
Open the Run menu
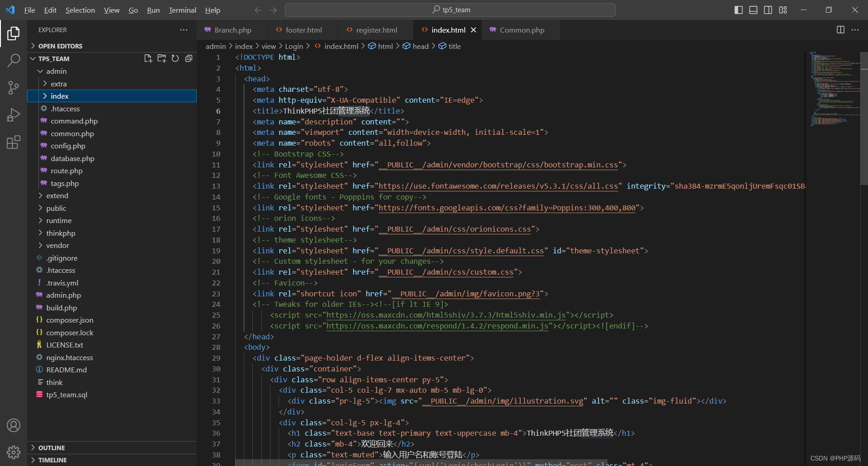(153, 10)
